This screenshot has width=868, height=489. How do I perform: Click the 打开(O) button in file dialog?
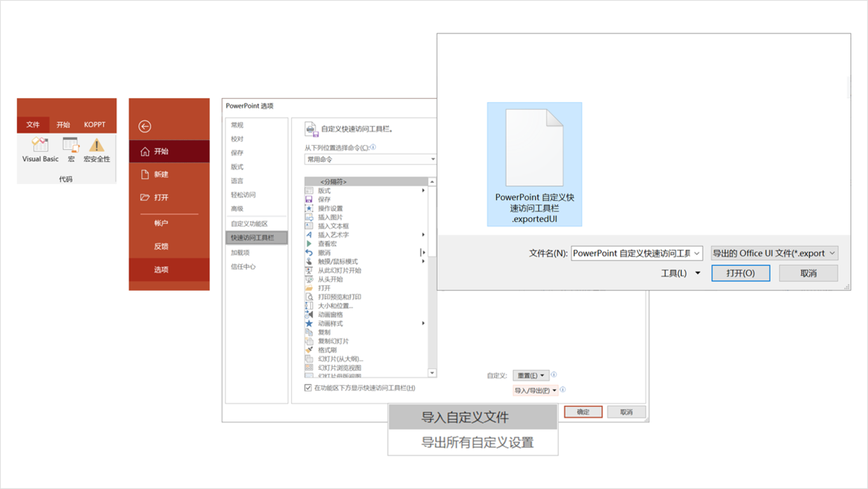[741, 273]
